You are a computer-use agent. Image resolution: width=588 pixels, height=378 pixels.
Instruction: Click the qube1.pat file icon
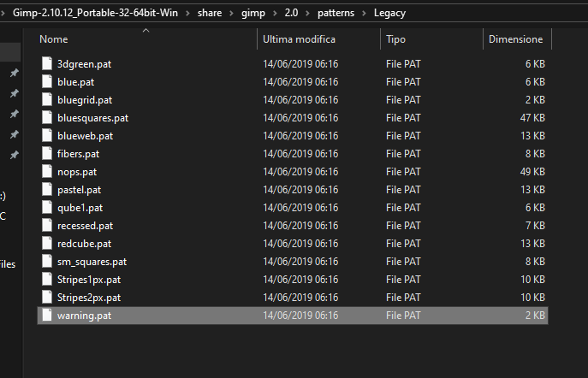[47, 207]
